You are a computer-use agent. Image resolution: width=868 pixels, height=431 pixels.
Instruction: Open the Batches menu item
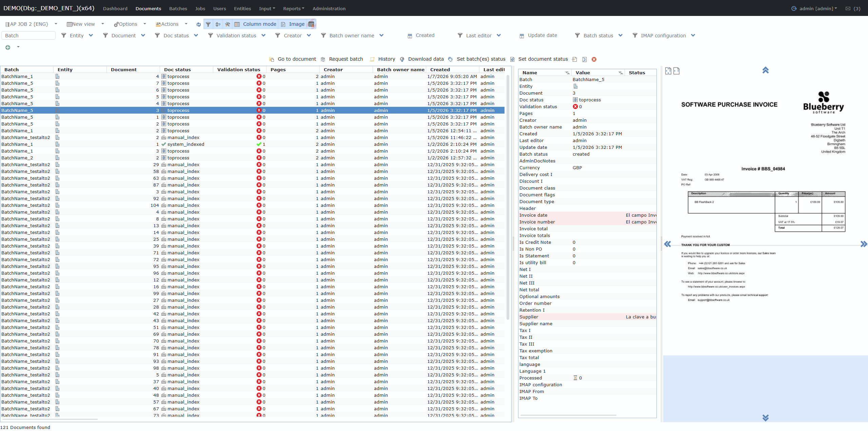[x=178, y=8]
